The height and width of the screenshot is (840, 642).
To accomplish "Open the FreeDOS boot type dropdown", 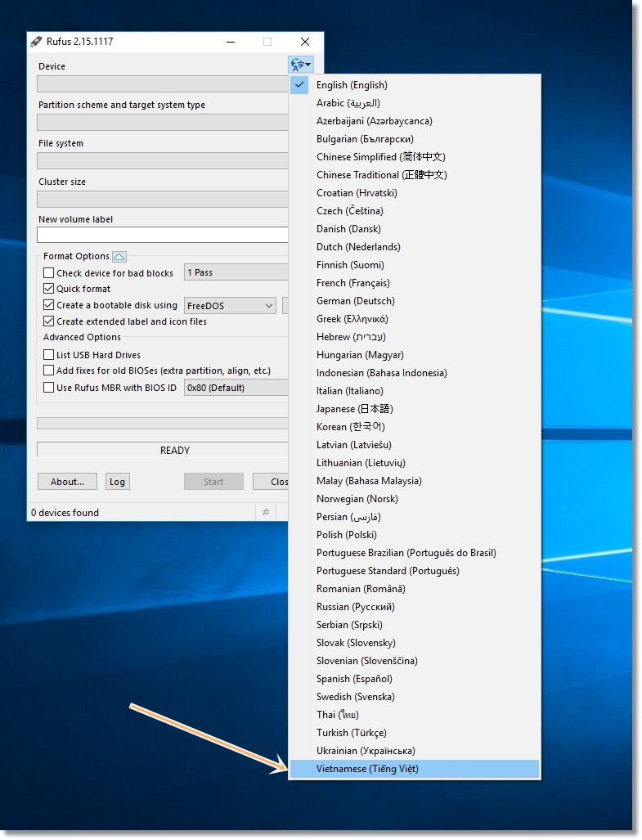I will click(x=231, y=305).
